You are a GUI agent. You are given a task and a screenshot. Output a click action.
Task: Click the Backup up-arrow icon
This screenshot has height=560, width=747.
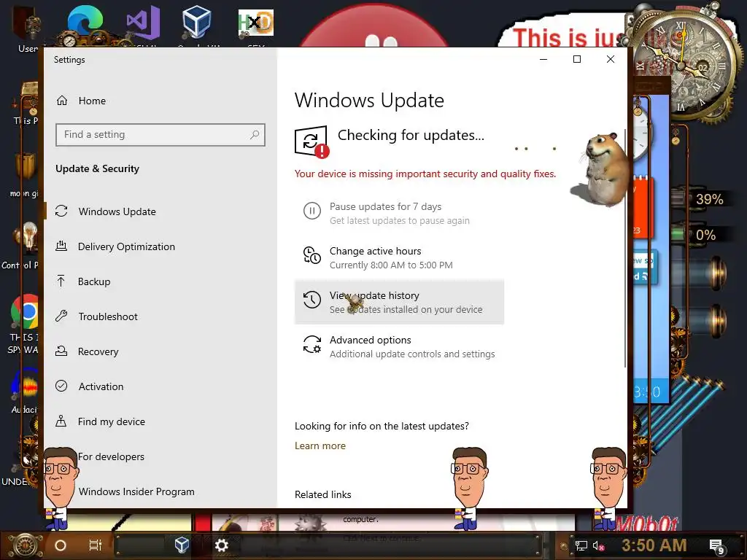pyautogui.click(x=61, y=281)
